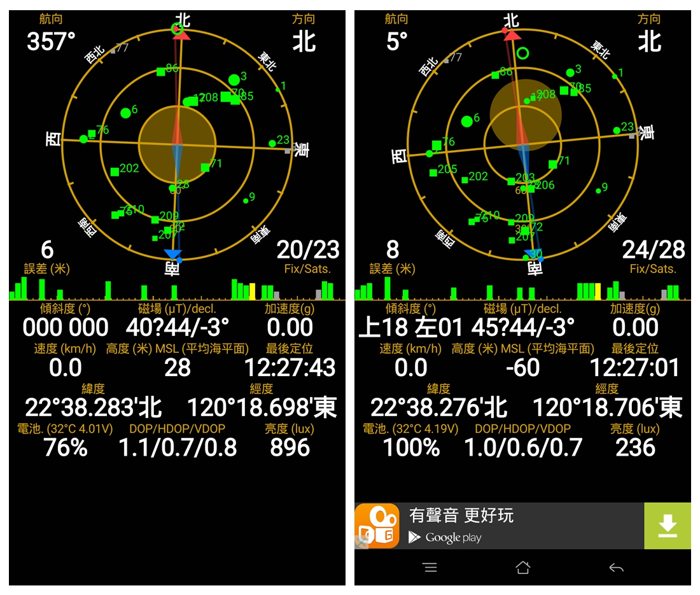Image resolution: width=700 pixels, height=595 pixels.
Task: Tap the green download arrow in ad
Action: pos(668,526)
